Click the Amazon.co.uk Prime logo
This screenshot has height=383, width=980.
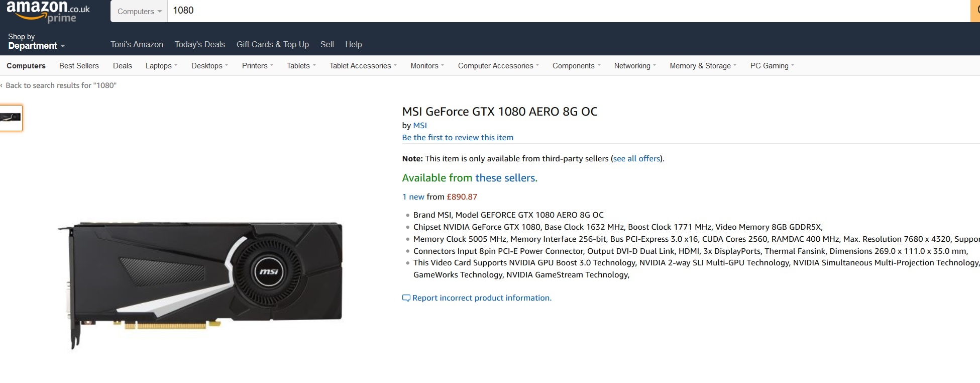[48, 11]
